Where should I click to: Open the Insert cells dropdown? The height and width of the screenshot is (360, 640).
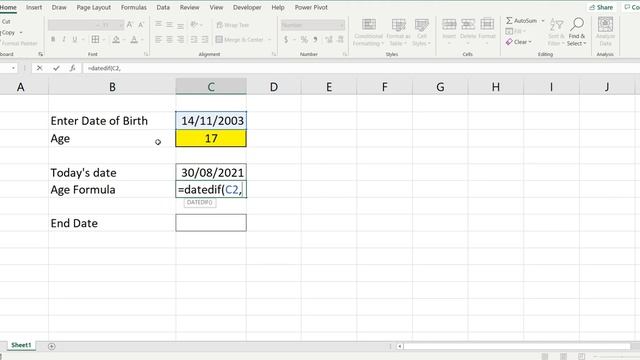point(449,31)
